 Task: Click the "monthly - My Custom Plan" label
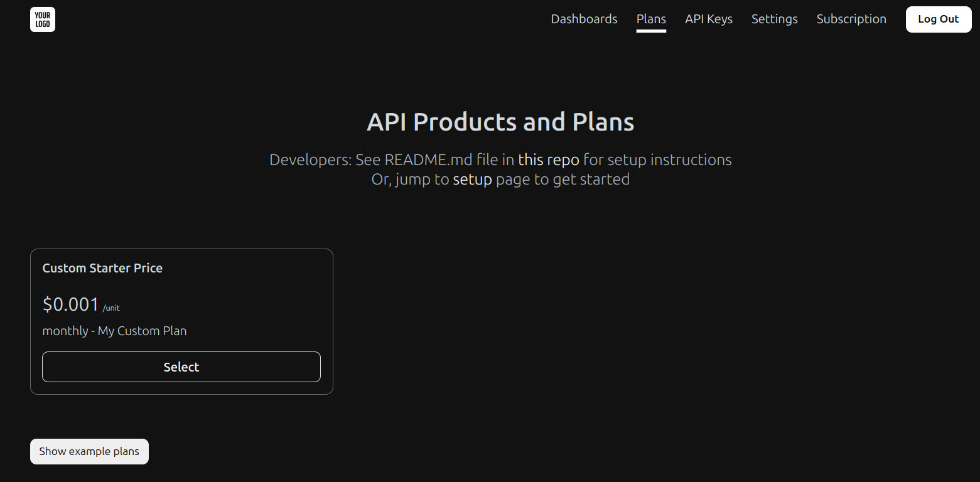click(114, 331)
